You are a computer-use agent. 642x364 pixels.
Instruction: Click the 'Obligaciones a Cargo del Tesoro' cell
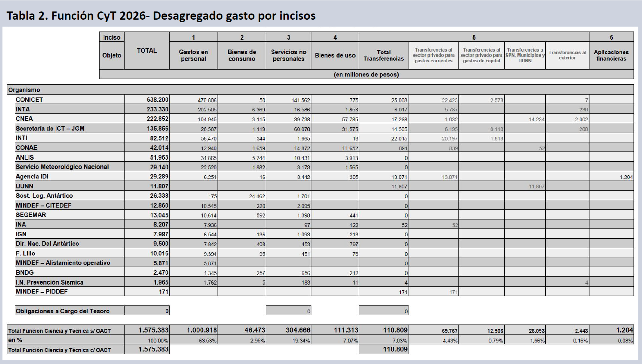tap(63, 311)
